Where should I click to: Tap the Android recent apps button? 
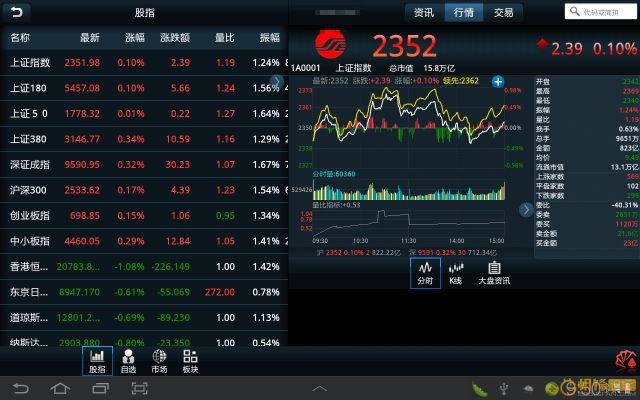tap(100, 388)
